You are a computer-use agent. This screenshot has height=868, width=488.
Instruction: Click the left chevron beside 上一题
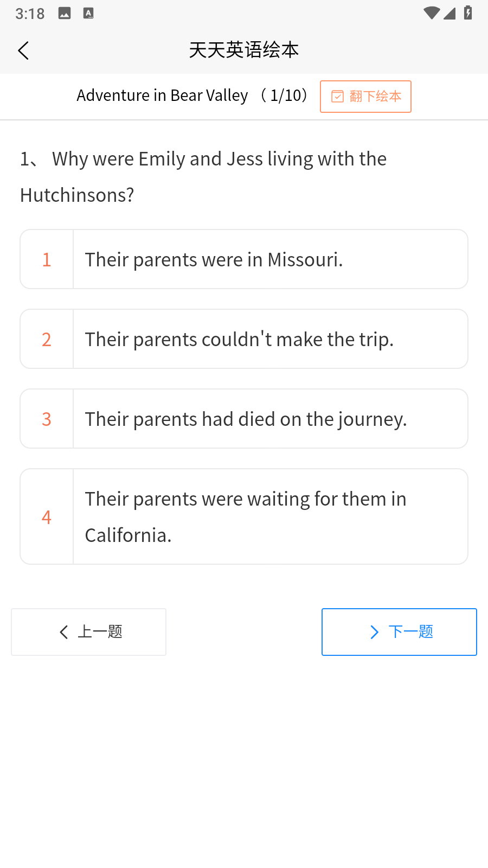64,632
